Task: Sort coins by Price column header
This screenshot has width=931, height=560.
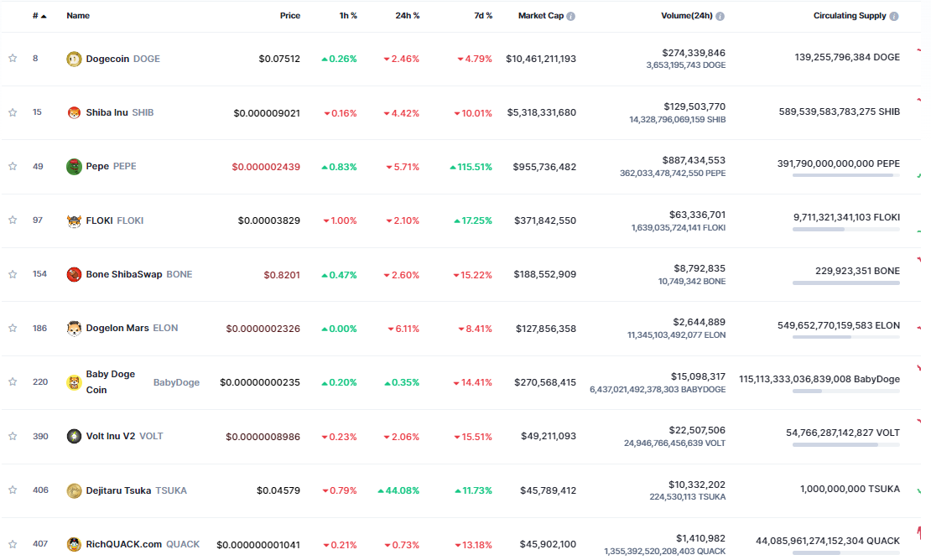Action: coord(289,16)
